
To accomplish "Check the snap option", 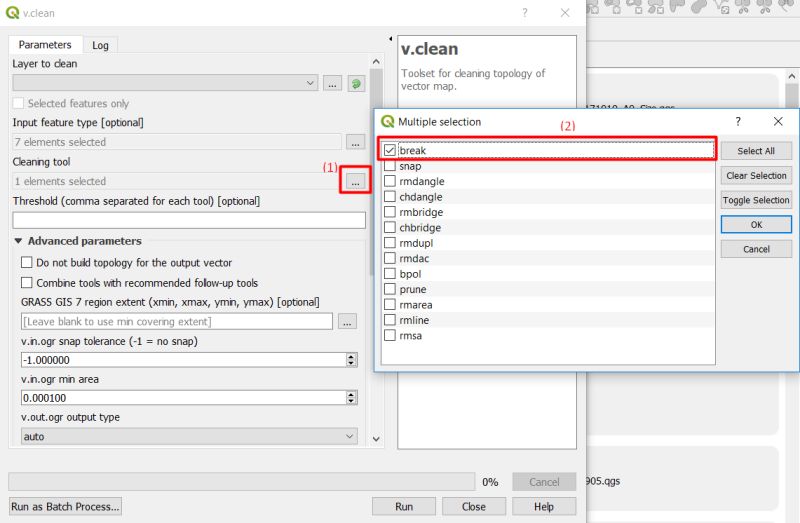I will [x=390, y=166].
